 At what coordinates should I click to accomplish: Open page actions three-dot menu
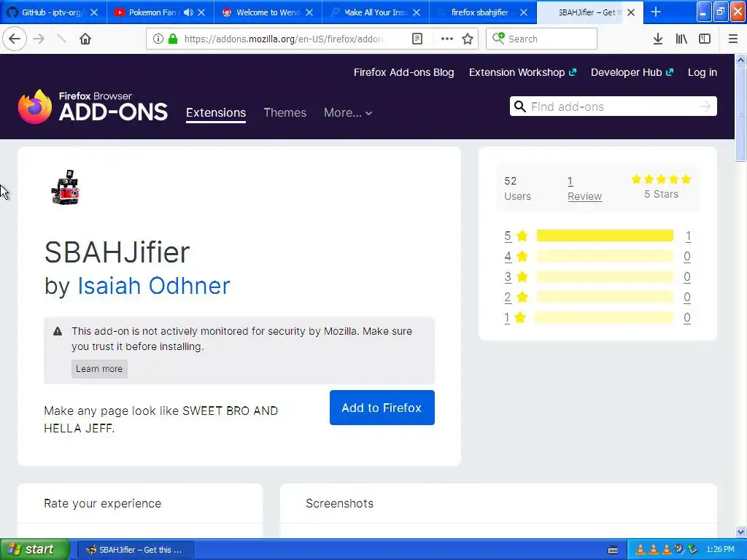point(447,39)
